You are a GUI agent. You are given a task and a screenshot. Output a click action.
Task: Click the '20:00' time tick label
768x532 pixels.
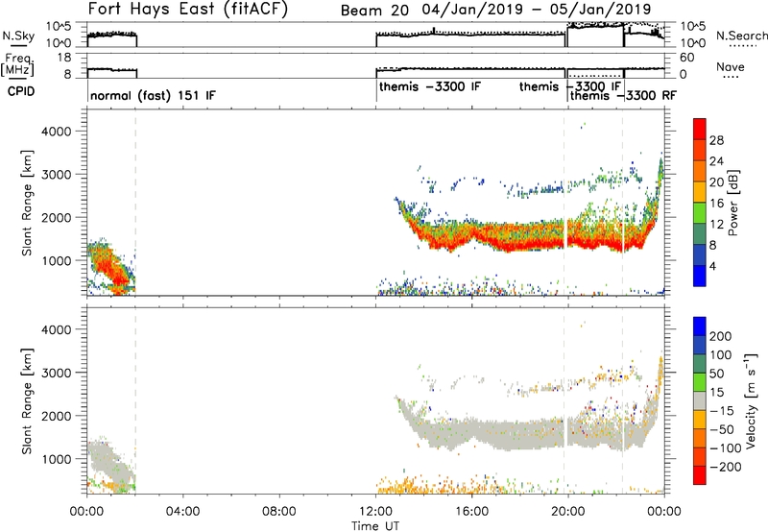[567, 512]
